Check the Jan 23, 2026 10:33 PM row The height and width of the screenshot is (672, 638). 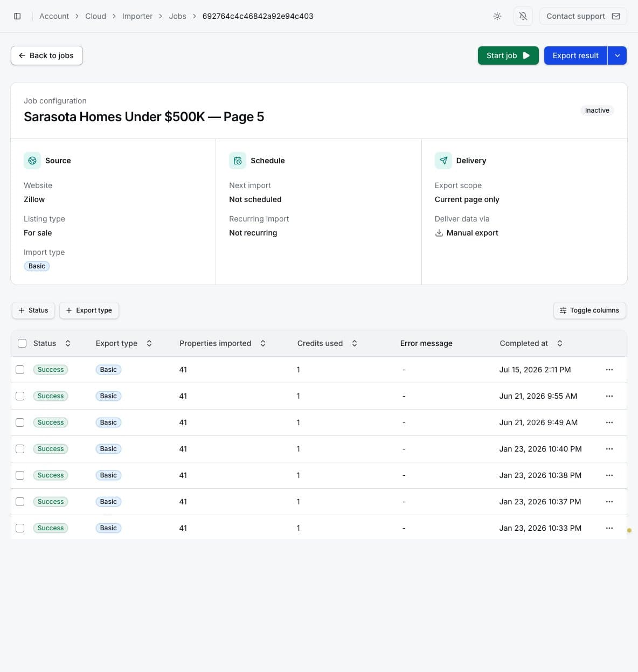(20, 528)
